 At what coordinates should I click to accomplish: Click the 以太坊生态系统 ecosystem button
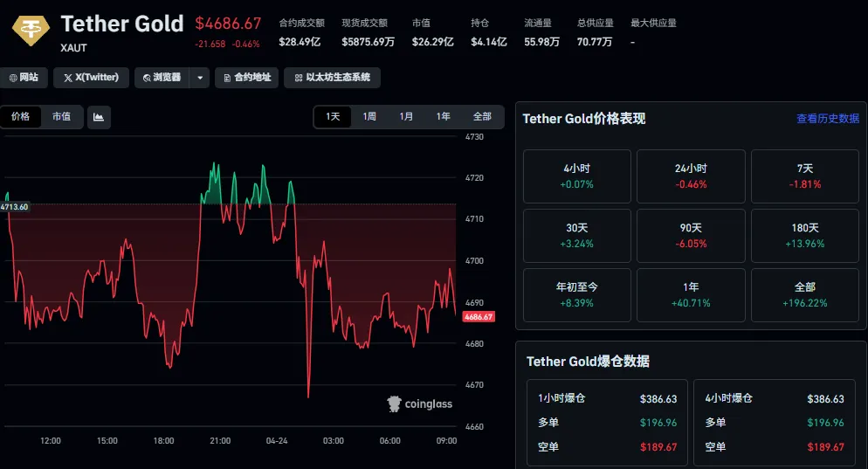click(x=332, y=78)
